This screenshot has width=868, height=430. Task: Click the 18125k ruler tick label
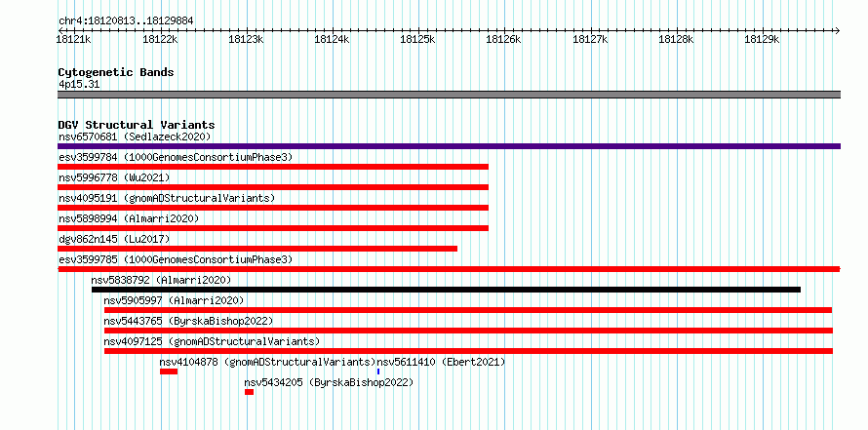[417, 40]
